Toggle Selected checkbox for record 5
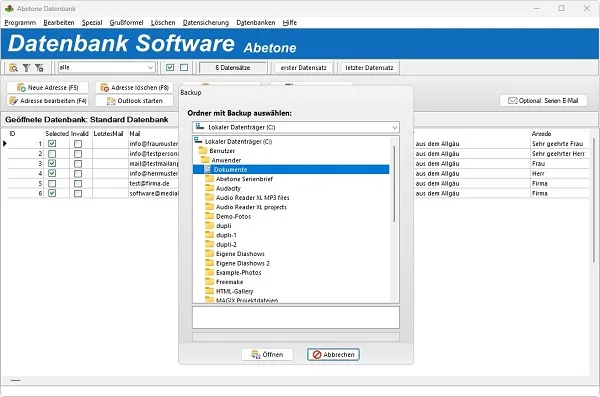Viewport: 600px width, 397px height. (52, 183)
